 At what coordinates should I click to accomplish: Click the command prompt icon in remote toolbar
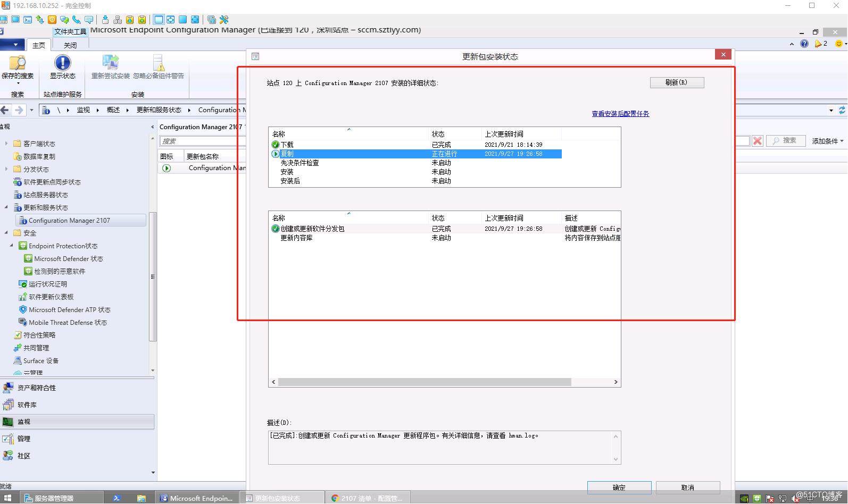[28, 20]
